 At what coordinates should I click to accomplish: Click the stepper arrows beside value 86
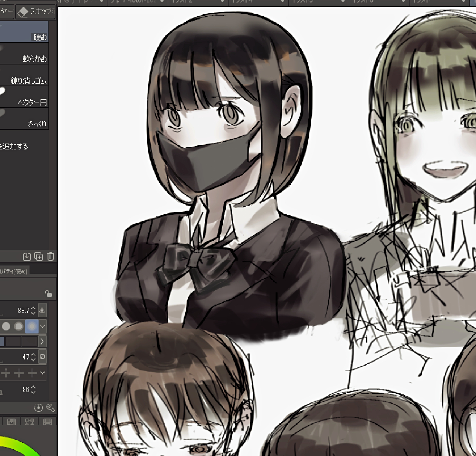pyautogui.click(x=33, y=390)
